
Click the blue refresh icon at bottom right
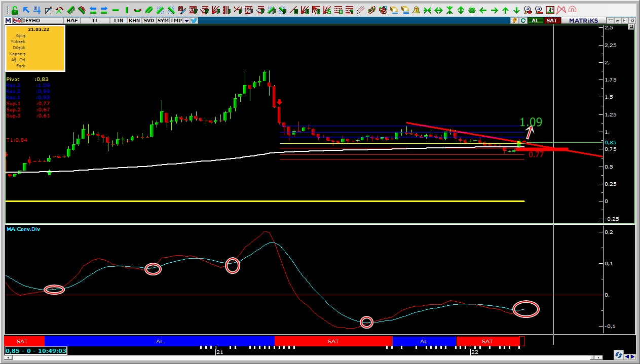[x=619, y=355]
